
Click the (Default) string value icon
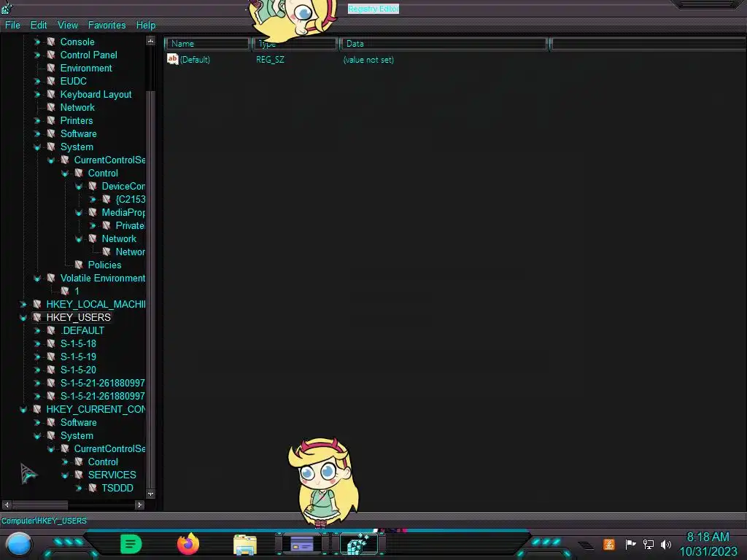[172, 59]
